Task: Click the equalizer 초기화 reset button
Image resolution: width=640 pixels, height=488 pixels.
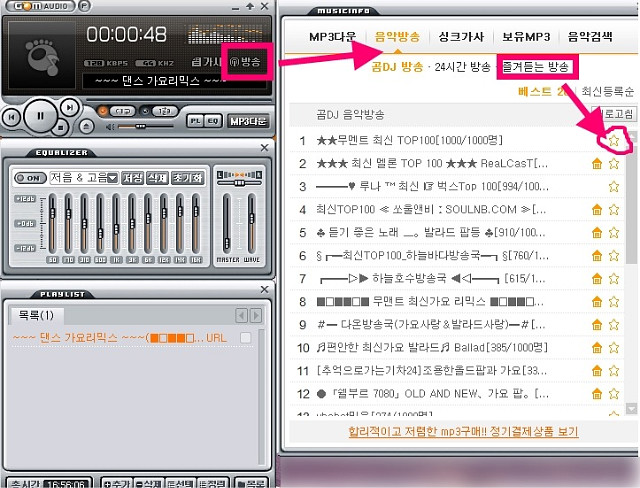Action: click(x=187, y=178)
